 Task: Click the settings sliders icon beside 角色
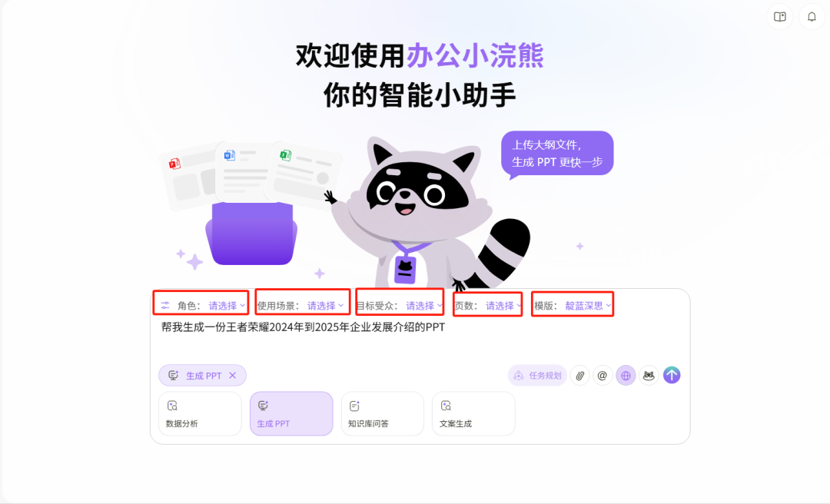tap(165, 306)
